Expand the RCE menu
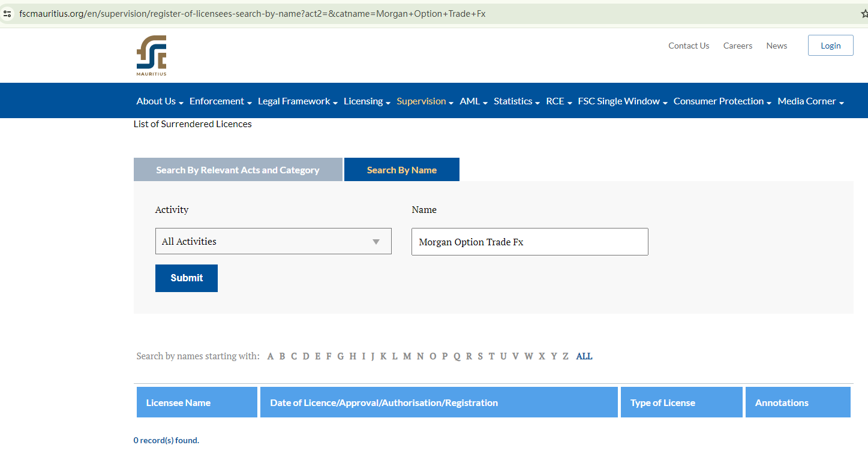The height and width of the screenshot is (469, 868). 559,101
